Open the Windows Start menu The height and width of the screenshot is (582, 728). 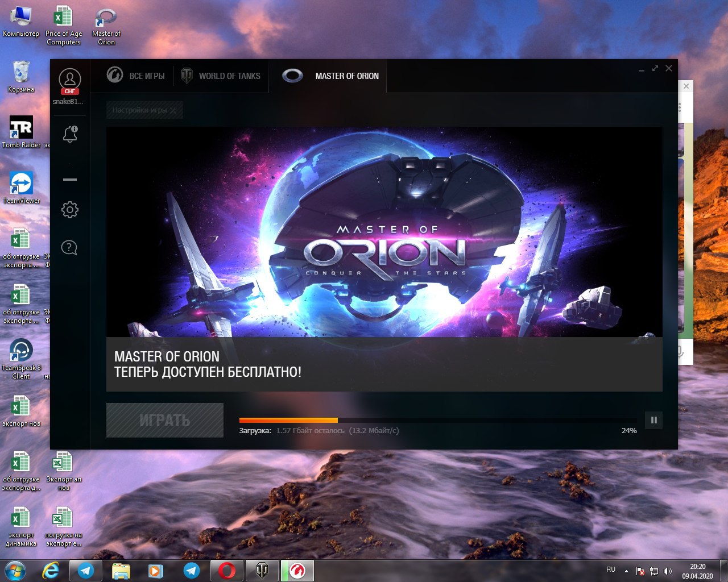click(15, 571)
